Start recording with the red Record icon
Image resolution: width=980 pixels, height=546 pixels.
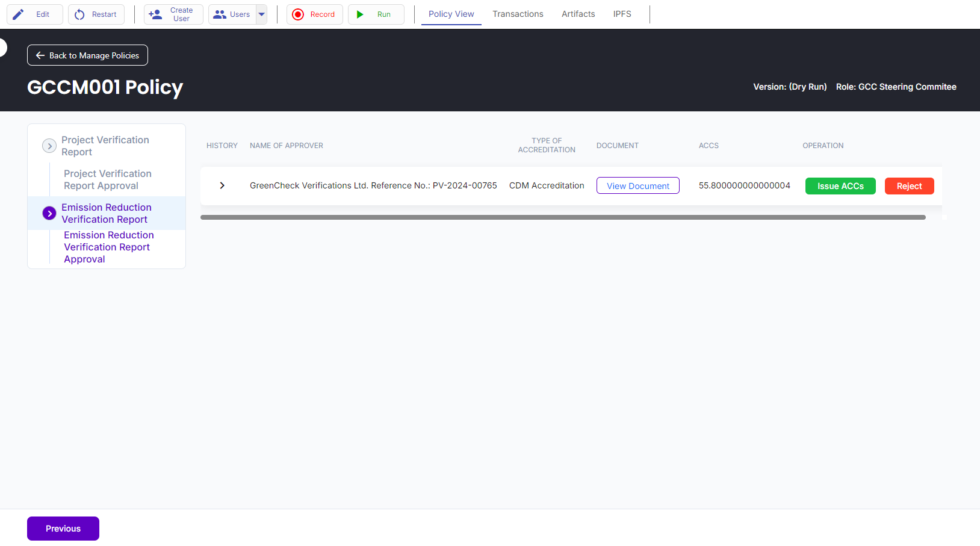298,14
